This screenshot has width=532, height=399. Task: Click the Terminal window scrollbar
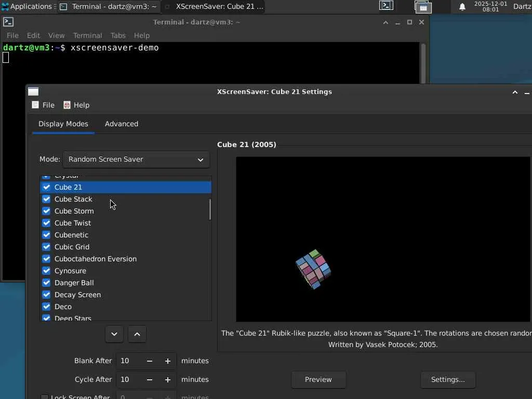click(423, 63)
